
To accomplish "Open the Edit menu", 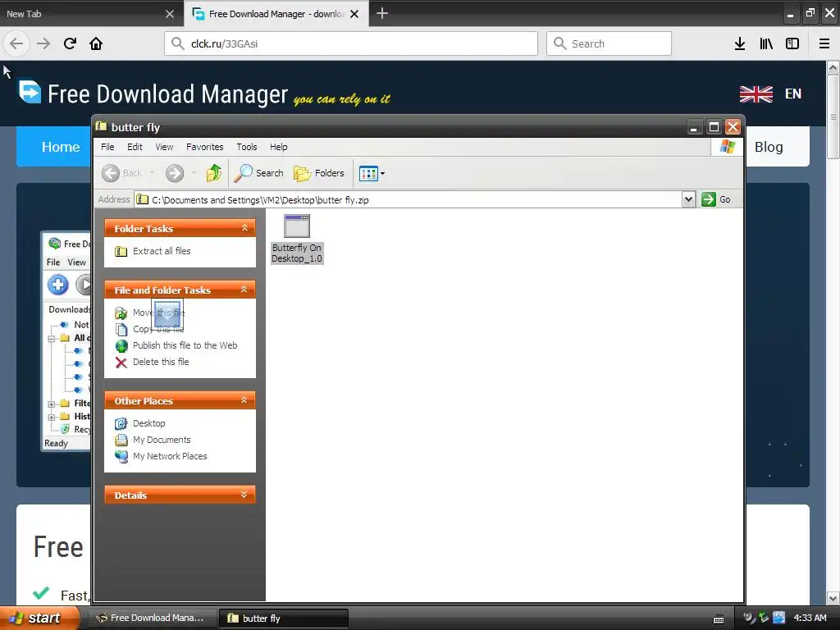I will (135, 147).
